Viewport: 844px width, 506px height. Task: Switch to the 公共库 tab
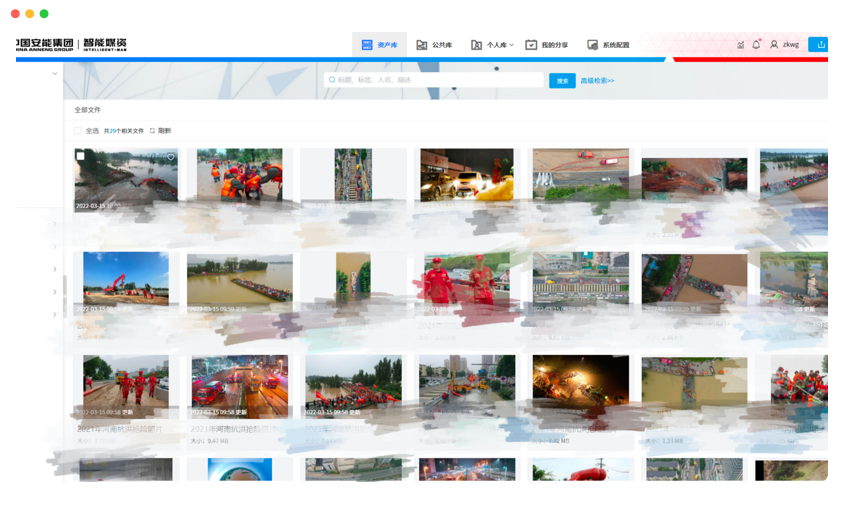click(x=435, y=45)
